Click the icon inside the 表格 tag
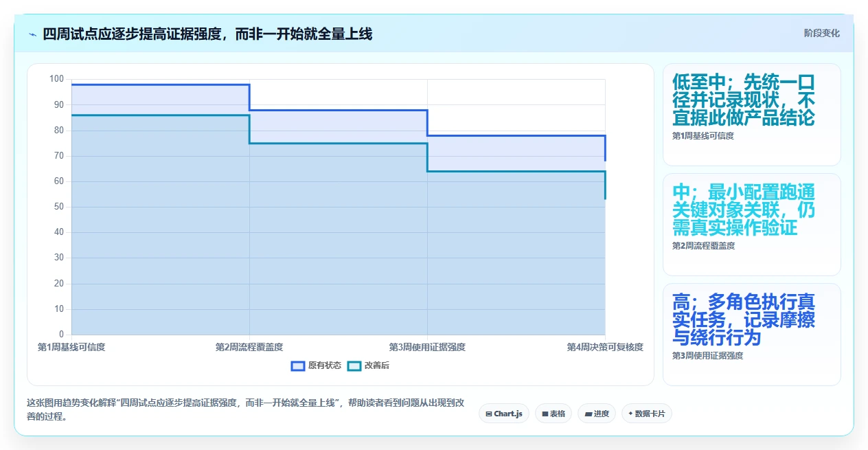The width and height of the screenshot is (868, 450). pyautogui.click(x=545, y=414)
